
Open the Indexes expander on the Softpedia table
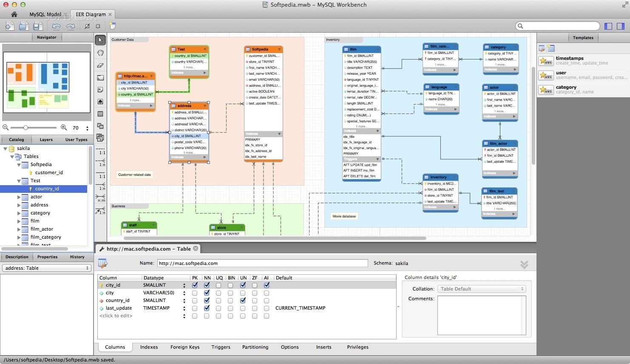(279, 133)
